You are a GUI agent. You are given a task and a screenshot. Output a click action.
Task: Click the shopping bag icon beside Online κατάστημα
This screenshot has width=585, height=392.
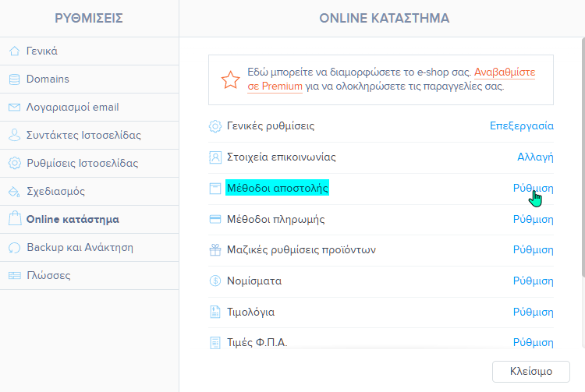point(15,219)
